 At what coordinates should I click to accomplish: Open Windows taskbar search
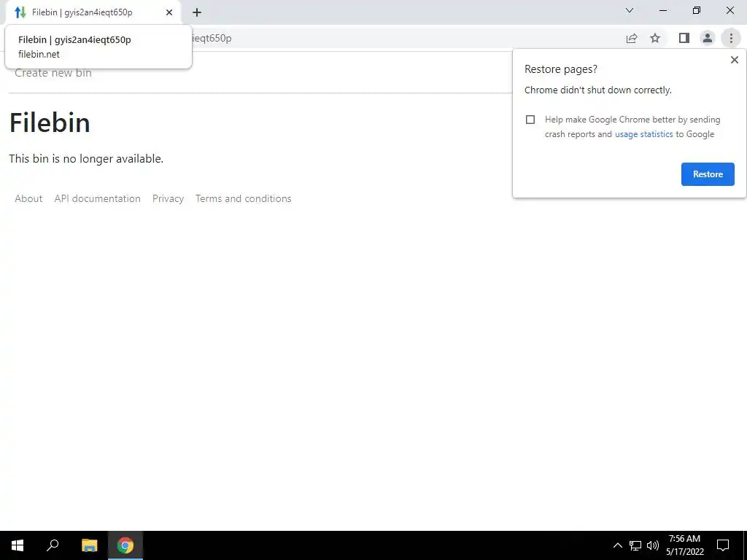click(53, 545)
